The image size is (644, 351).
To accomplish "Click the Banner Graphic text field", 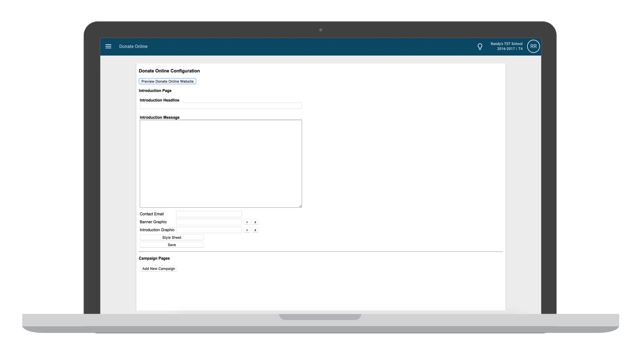I will (x=209, y=222).
